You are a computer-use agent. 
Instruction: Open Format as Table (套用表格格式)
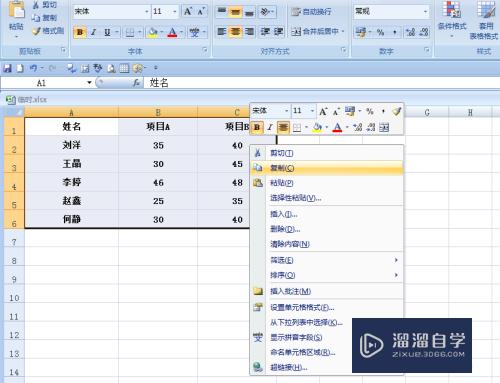(x=484, y=20)
